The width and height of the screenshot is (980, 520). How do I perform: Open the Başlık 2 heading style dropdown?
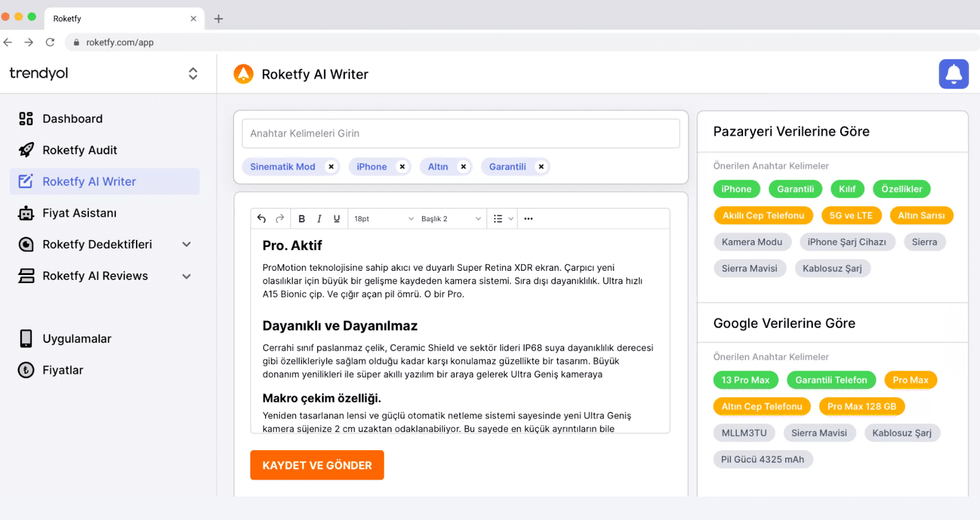click(451, 219)
